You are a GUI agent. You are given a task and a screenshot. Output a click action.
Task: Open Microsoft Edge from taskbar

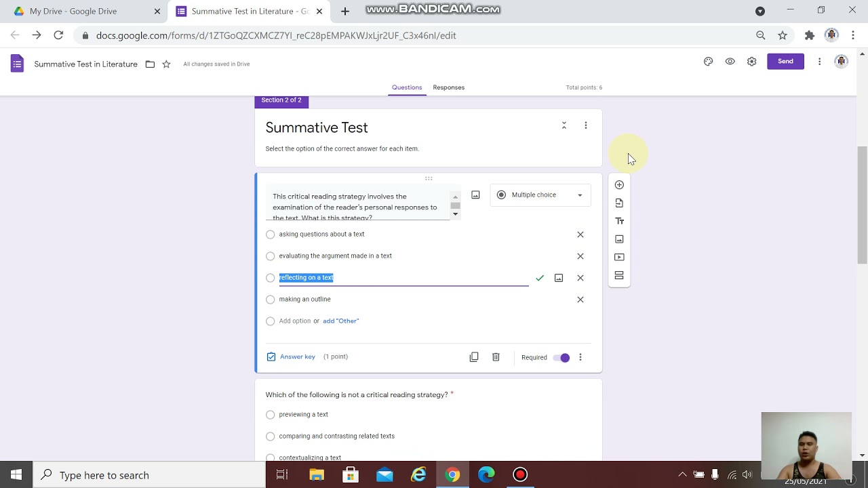tap(486, 475)
